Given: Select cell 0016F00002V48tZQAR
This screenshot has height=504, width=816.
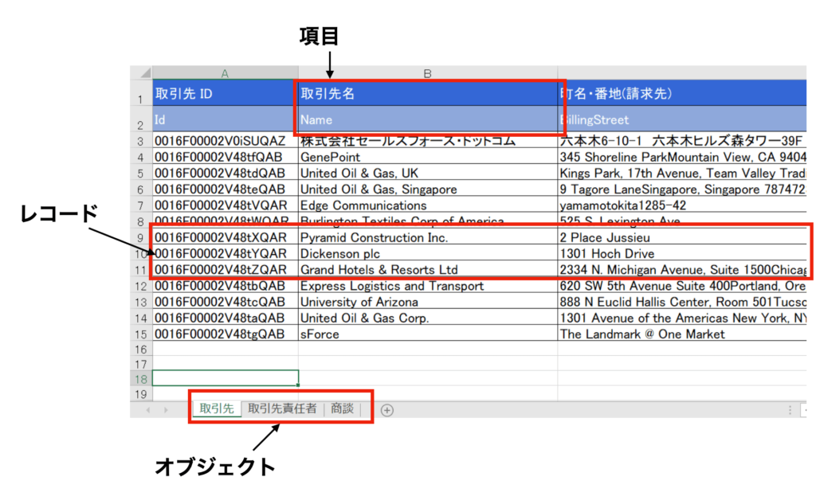Looking at the screenshot, I should click(x=226, y=269).
